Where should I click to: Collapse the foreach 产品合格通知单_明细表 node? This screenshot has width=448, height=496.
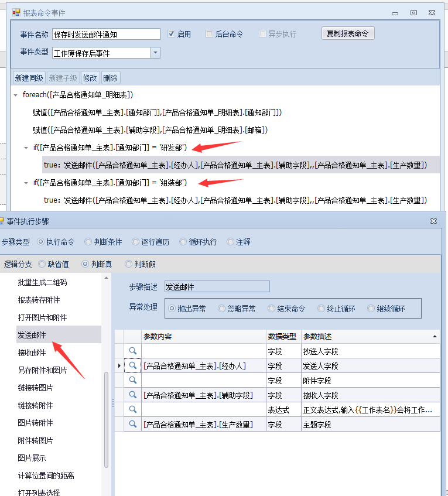(15, 95)
